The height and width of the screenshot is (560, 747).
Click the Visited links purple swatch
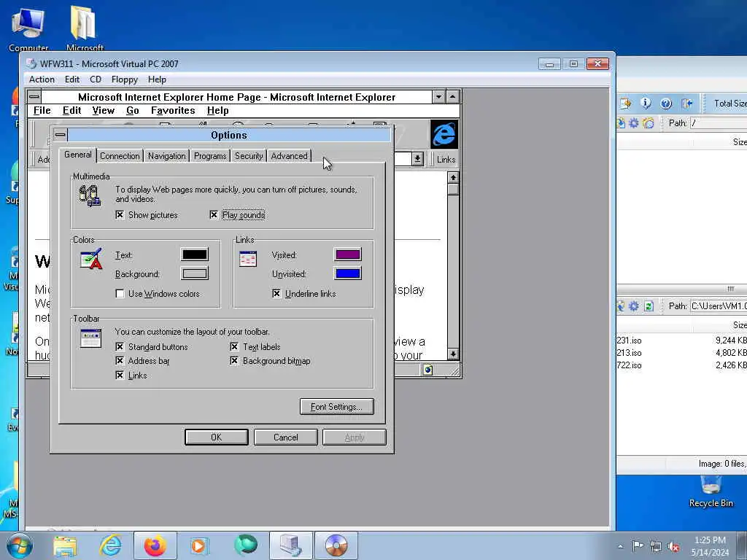(x=348, y=254)
